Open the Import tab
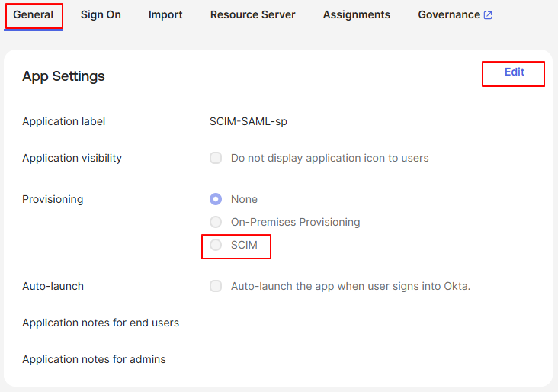Viewport: 558px width, 392px height. click(x=165, y=15)
